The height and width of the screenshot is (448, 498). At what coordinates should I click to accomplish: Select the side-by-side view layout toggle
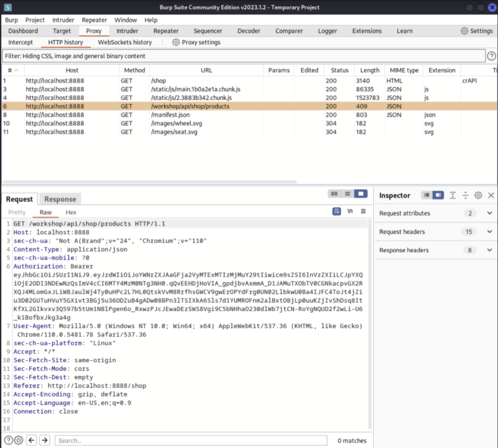tap(334, 193)
